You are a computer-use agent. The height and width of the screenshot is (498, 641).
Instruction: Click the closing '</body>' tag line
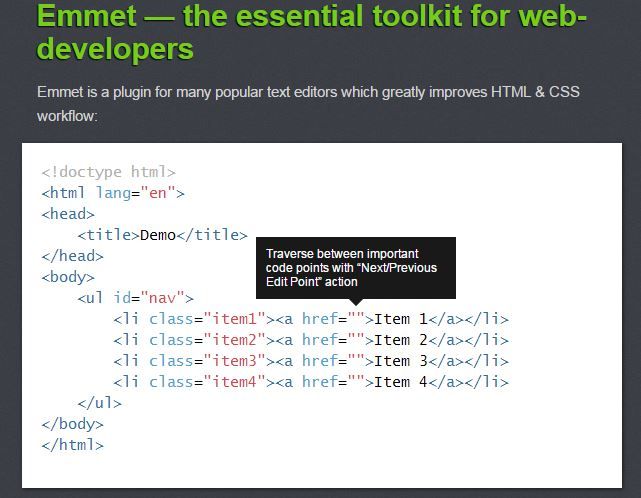(x=72, y=424)
